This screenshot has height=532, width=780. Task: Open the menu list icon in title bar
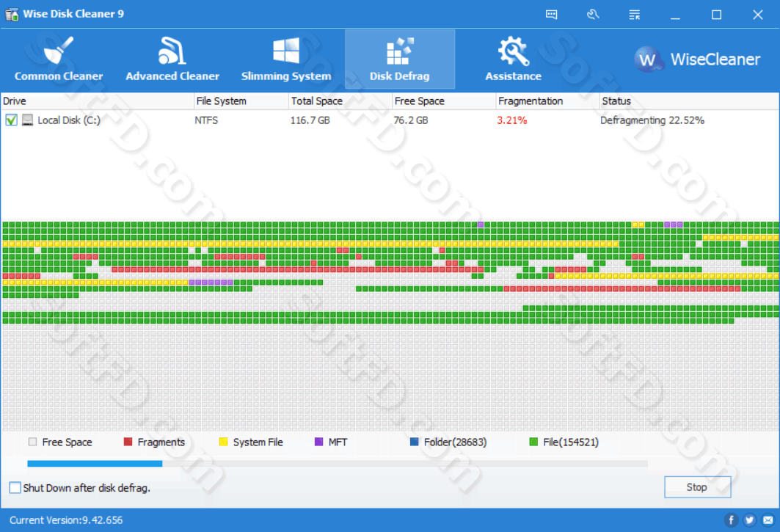634,15
